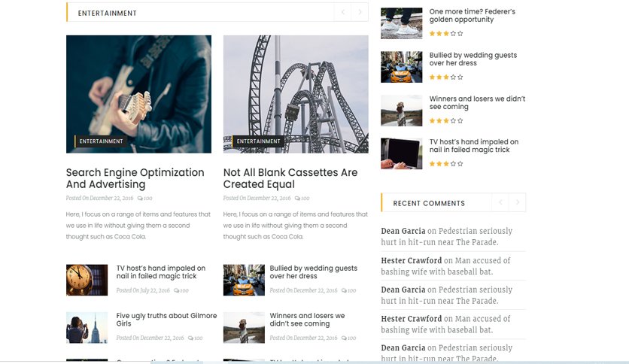Go to previous Entertainment slide arrow

[x=342, y=13]
